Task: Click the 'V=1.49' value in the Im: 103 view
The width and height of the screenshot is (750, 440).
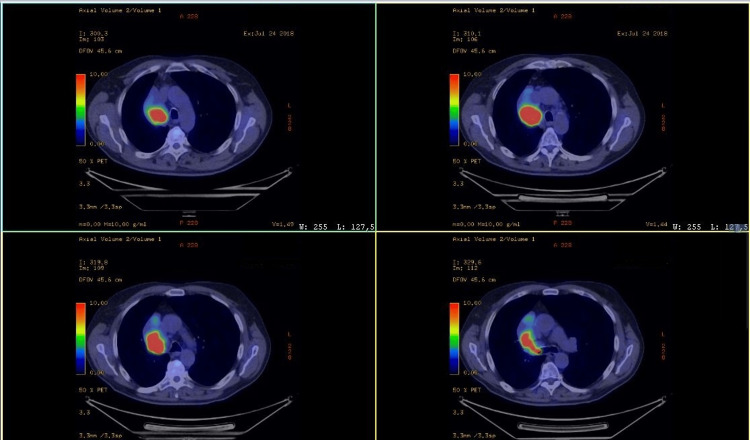Action: tap(283, 224)
